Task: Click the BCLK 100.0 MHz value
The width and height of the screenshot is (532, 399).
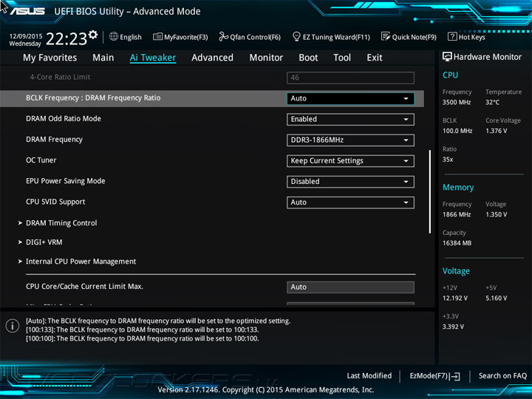Action: point(457,131)
